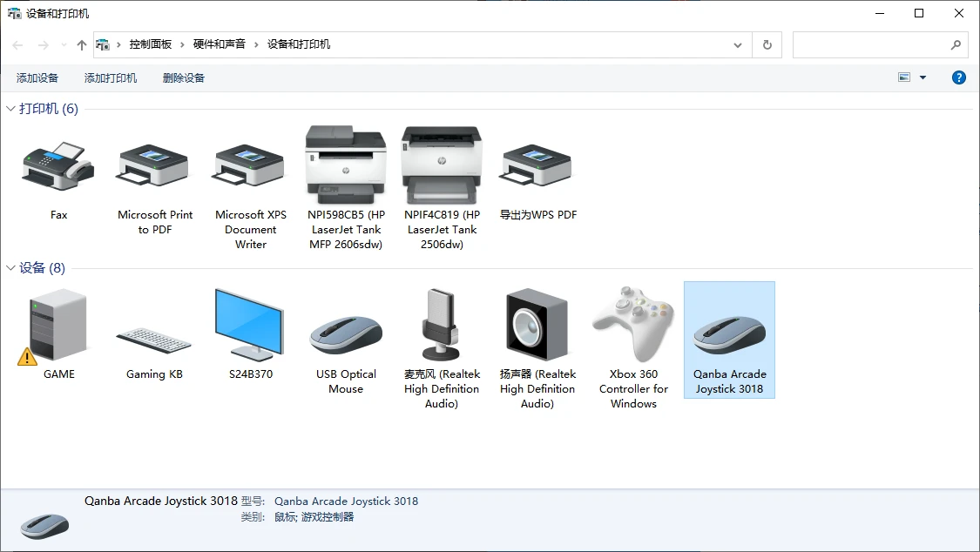Image resolution: width=980 pixels, height=552 pixels.
Task: Expand the chevron after 控制面板
Action: tap(182, 44)
